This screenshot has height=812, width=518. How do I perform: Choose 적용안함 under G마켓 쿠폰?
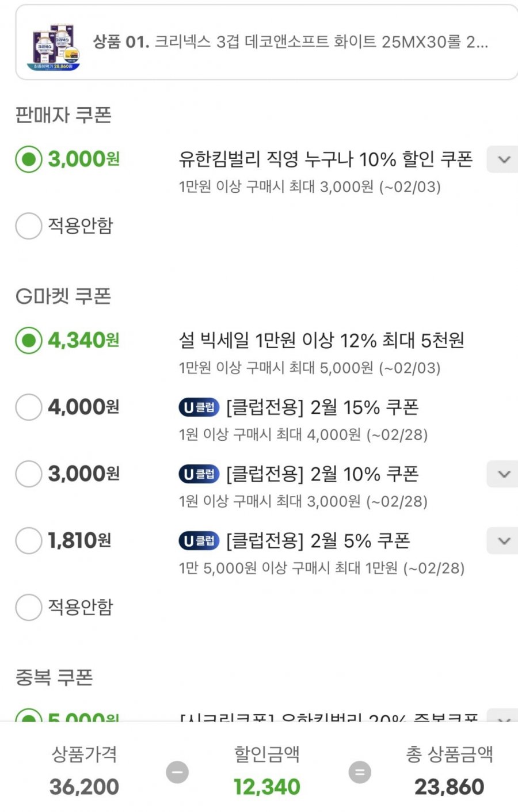tap(29, 607)
